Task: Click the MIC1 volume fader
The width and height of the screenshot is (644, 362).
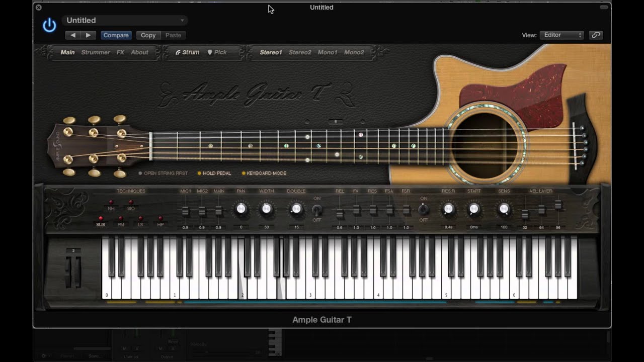Action: (185, 211)
